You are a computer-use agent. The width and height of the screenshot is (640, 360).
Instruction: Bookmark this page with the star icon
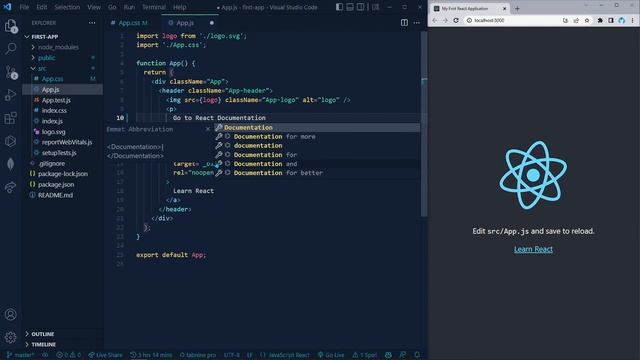(587, 20)
